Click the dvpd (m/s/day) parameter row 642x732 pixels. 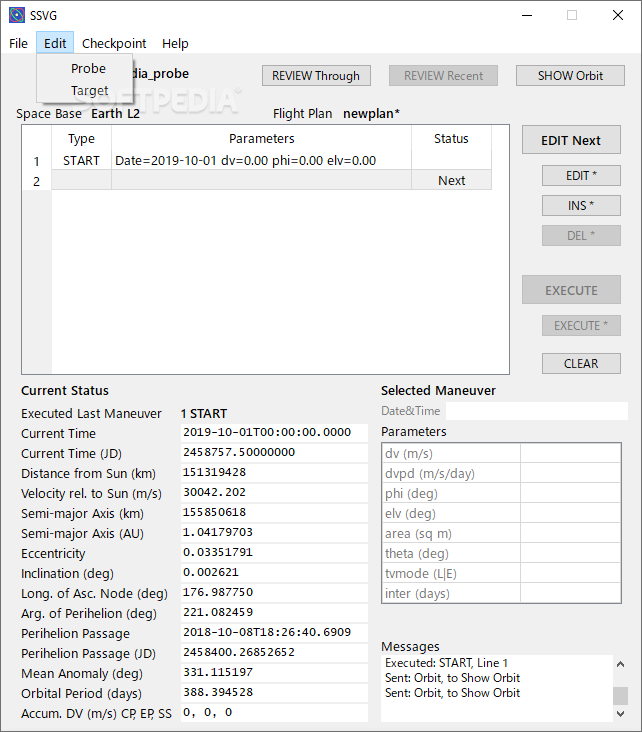pos(501,473)
